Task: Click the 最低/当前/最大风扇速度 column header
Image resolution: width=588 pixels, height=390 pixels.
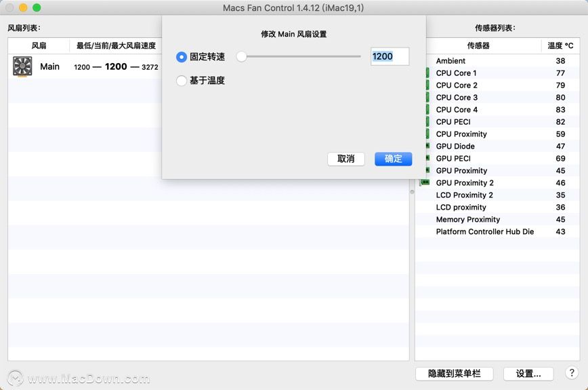Action: (116, 46)
